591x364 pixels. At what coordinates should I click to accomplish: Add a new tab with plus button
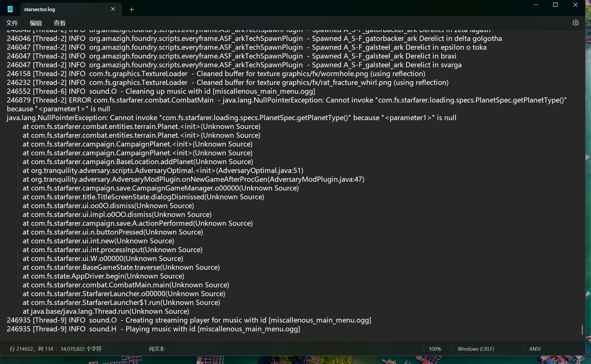tap(132, 9)
